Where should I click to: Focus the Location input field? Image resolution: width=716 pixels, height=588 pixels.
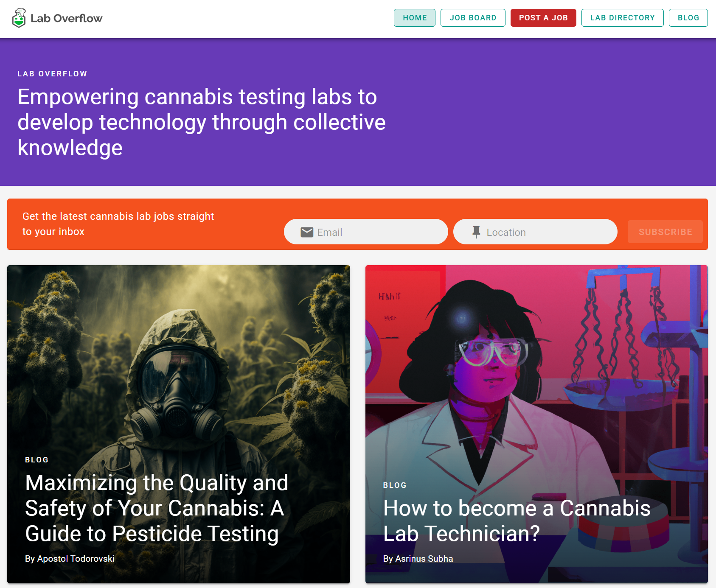click(x=535, y=232)
